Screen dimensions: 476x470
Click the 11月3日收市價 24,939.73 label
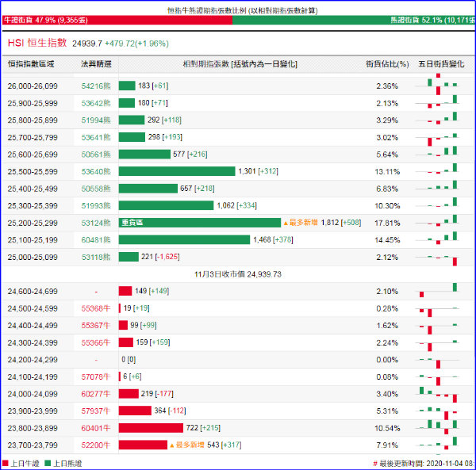pyautogui.click(x=238, y=274)
